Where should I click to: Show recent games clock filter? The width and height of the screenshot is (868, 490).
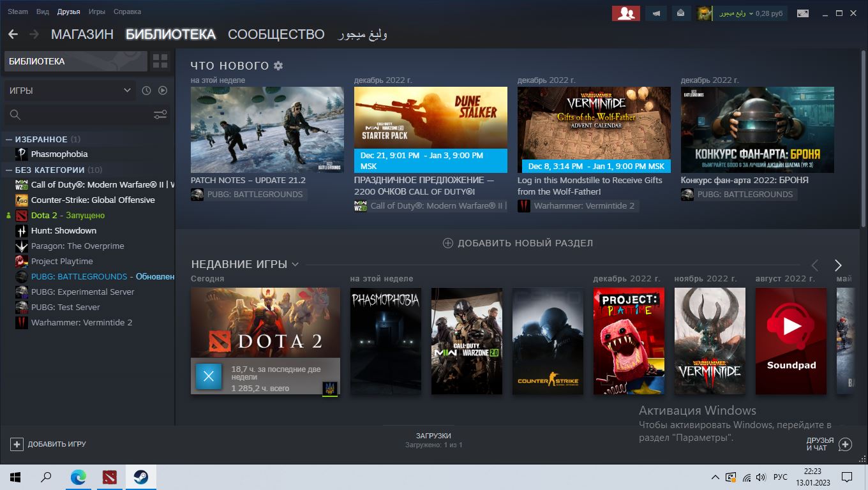coord(146,91)
